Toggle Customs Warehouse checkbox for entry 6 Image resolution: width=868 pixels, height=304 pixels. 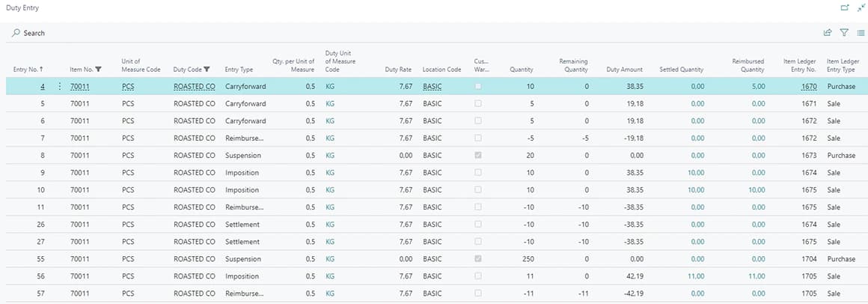(477, 121)
